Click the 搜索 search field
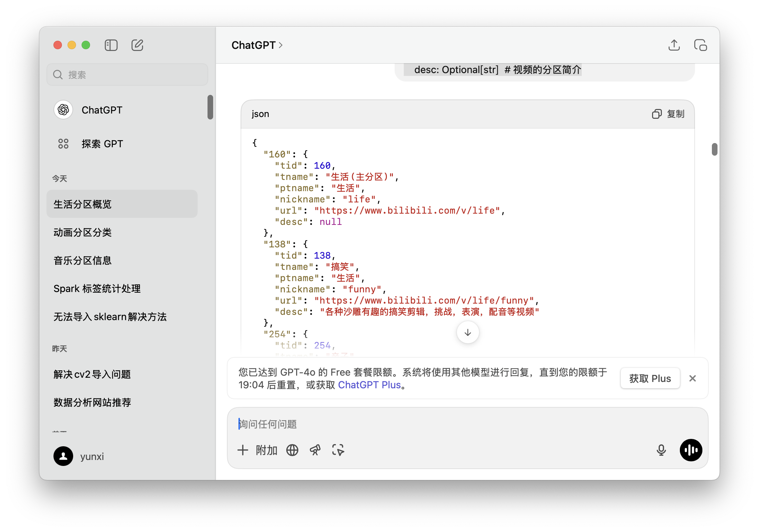This screenshot has height=532, width=759. coord(127,74)
